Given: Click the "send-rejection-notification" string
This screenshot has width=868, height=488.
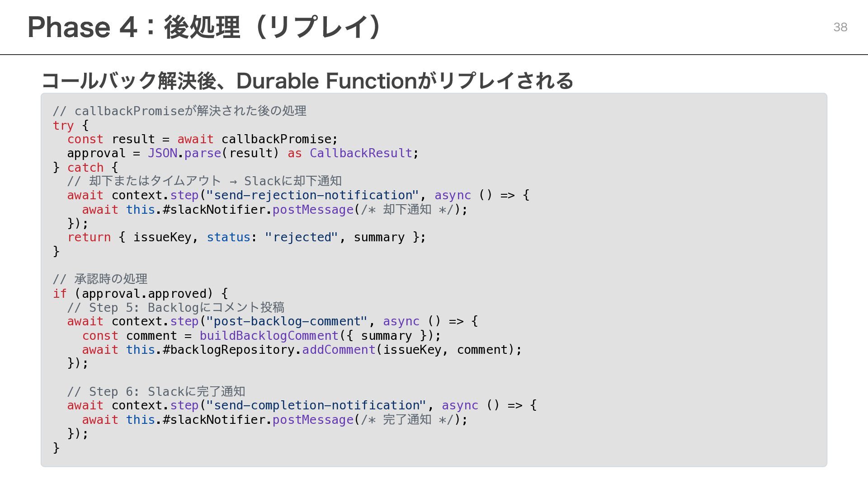Looking at the screenshot, I should click(x=312, y=195).
